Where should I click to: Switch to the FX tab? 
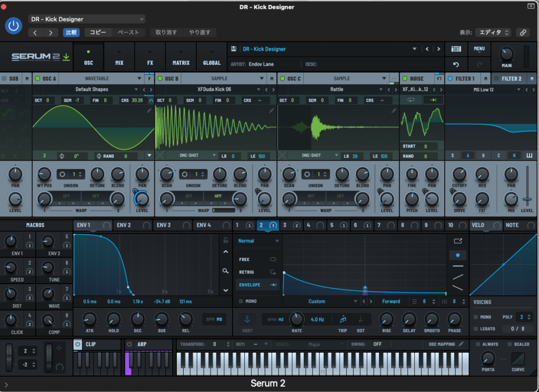[x=150, y=57]
